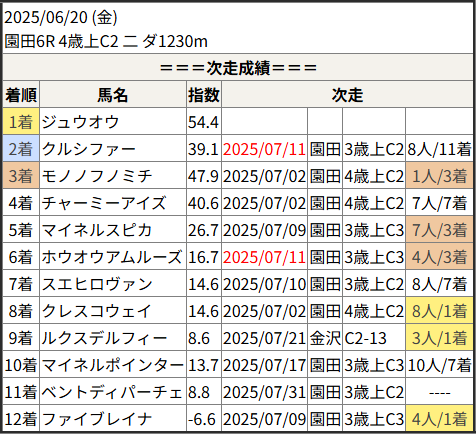Screen dimensions: 476x434
Task: Click the 着順 column header
Action: click(x=21, y=95)
